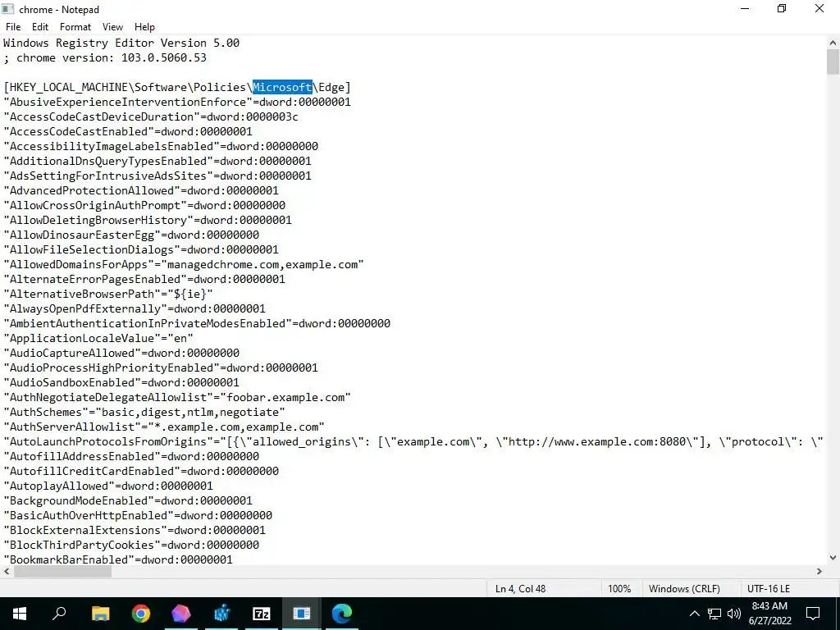Click the AccessCodeCastEnabled line
Screen dimensions: 840x630
128,131
